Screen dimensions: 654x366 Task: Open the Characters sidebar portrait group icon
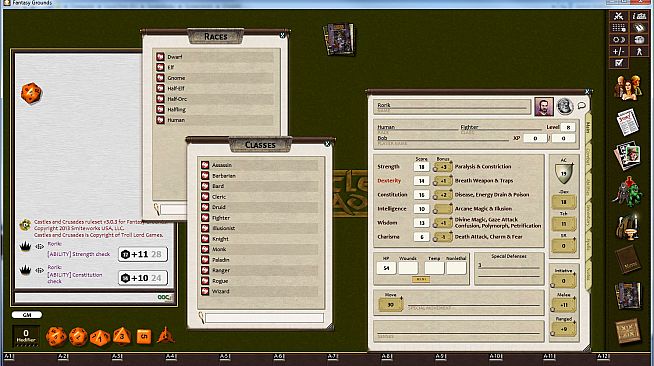pyautogui.click(x=628, y=87)
